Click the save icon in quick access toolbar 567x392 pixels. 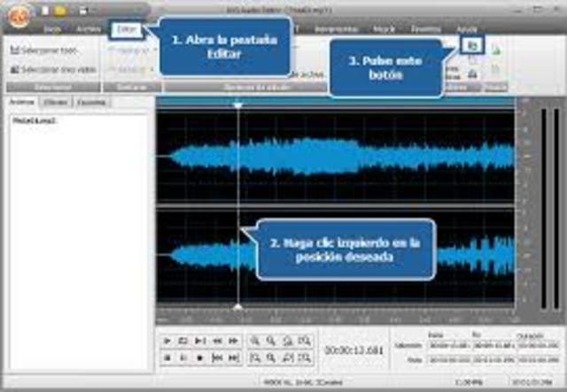(x=83, y=11)
